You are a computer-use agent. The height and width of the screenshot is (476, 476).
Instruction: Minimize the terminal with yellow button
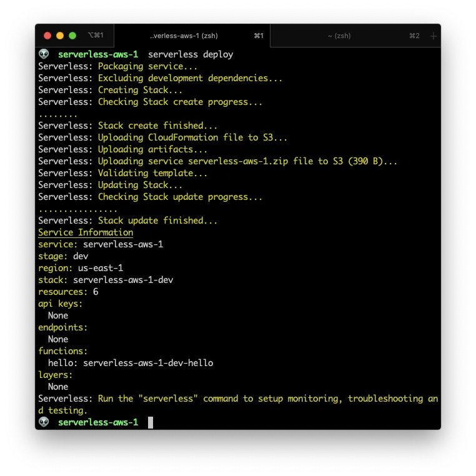tap(60, 36)
